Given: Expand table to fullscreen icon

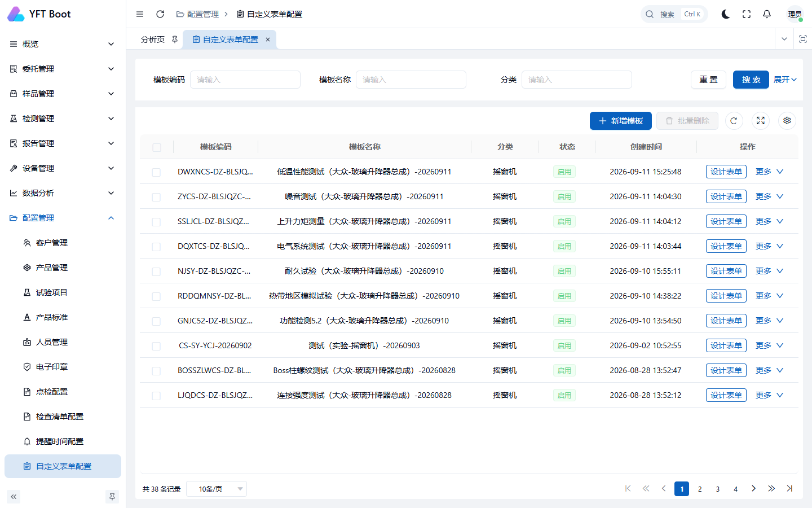Looking at the screenshot, I should pos(761,121).
